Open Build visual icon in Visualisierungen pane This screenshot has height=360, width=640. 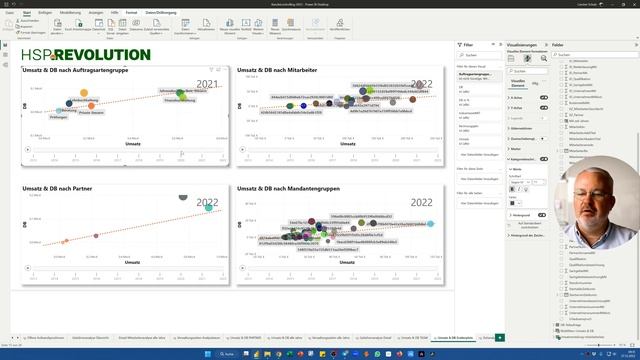click(x=511, y=59)
